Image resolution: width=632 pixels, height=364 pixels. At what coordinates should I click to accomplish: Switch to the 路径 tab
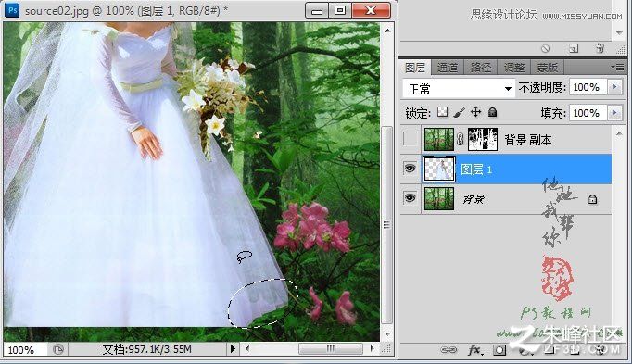point(480,68)
